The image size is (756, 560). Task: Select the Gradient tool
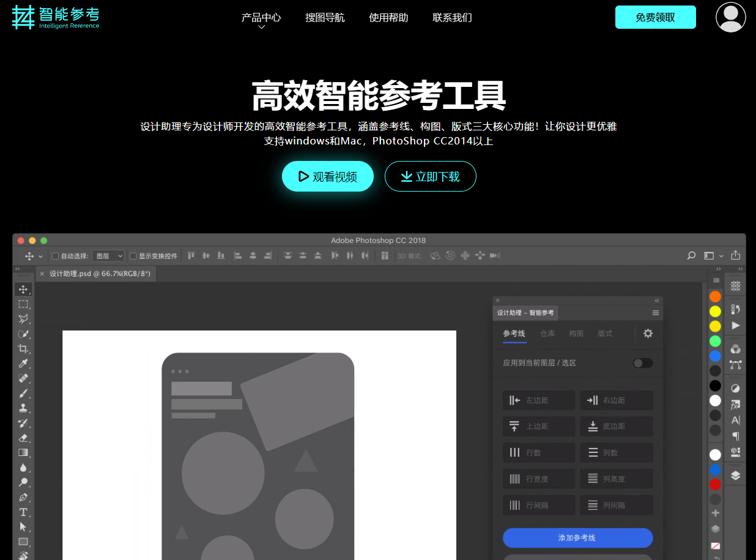tap(23, 452)
